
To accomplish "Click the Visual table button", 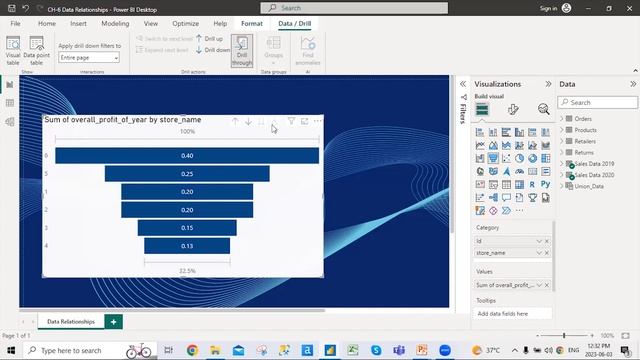I will (x=13, y=51).
